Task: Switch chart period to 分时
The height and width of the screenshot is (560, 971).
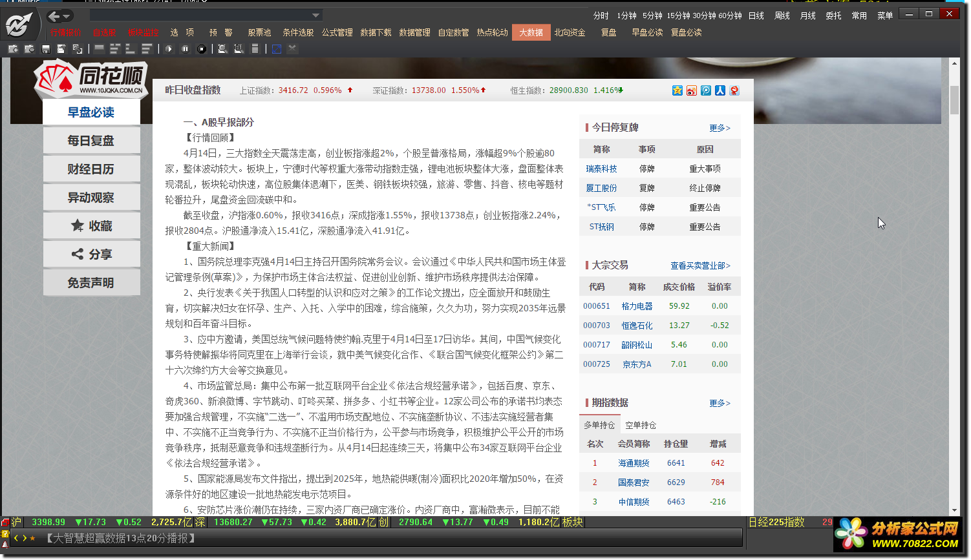Action: [x=601, y=16]
